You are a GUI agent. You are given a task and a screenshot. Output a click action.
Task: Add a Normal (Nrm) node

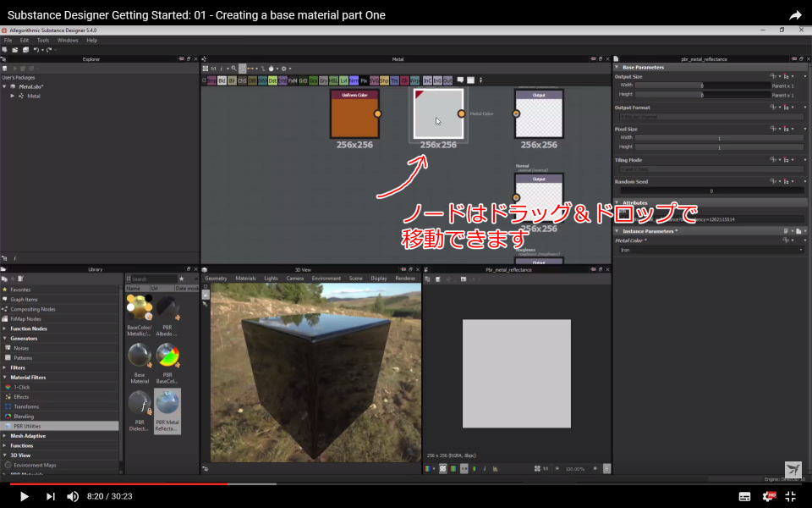[354, 80]
